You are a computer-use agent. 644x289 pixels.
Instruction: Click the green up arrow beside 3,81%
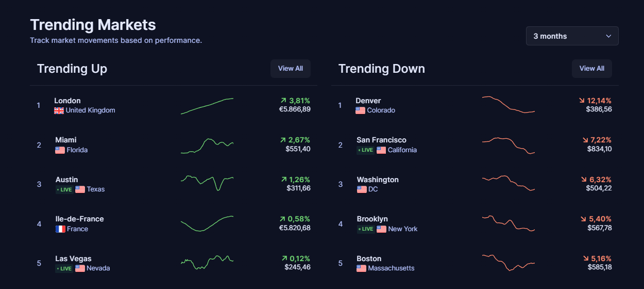pyautogui.click(x=283, y=101)
